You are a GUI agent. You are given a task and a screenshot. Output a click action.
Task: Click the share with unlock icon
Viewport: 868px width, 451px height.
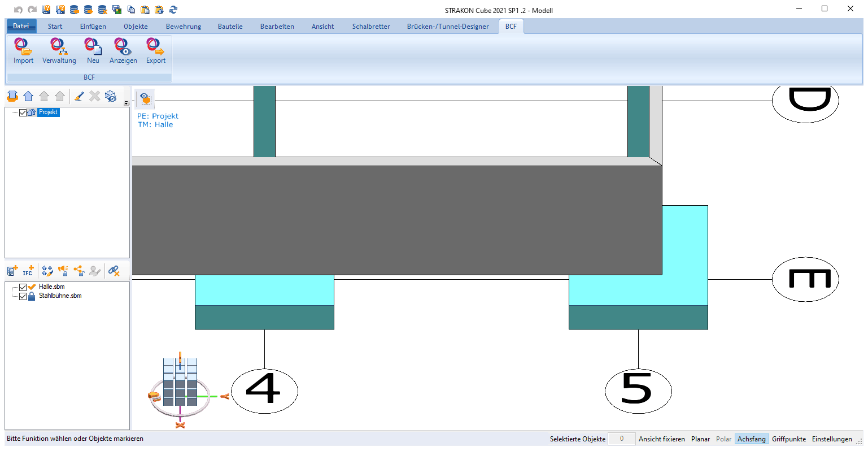(x=79, y=271)
